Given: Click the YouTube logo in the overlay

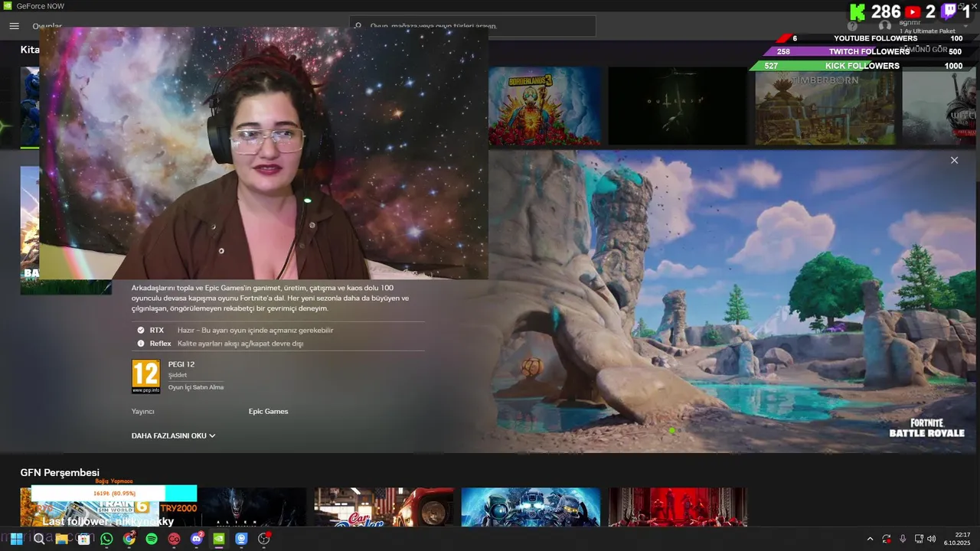Looking at the screenshot, I should [x=913, y=11].
